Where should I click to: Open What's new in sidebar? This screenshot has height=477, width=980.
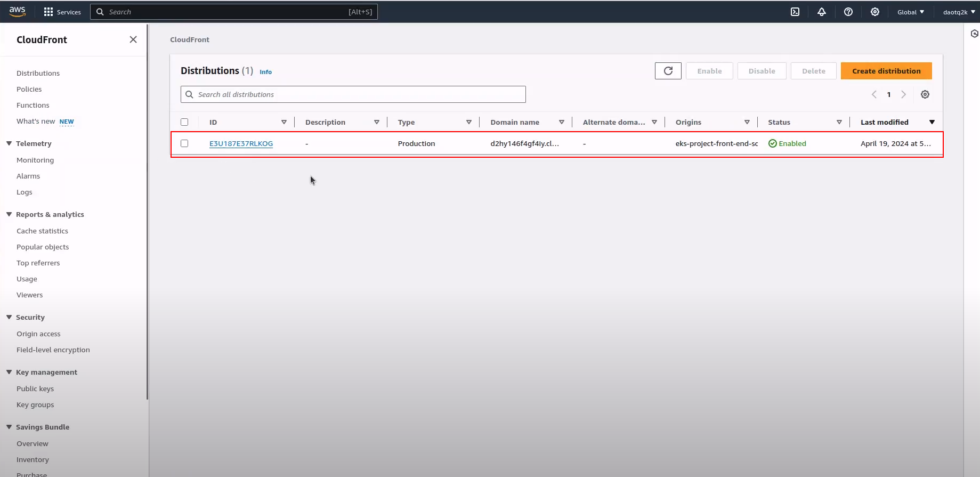coord(36,121)
